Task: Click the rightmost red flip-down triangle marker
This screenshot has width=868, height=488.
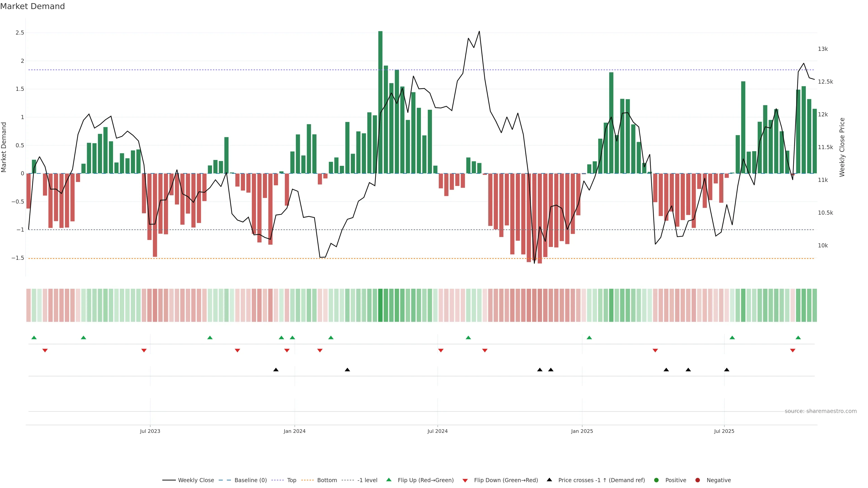Action: pos(793,351)
